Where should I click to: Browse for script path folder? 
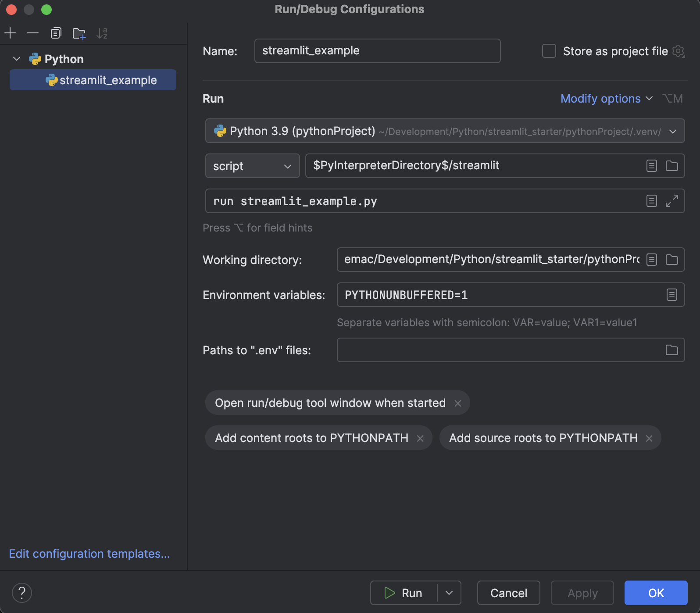coord(672,166)
